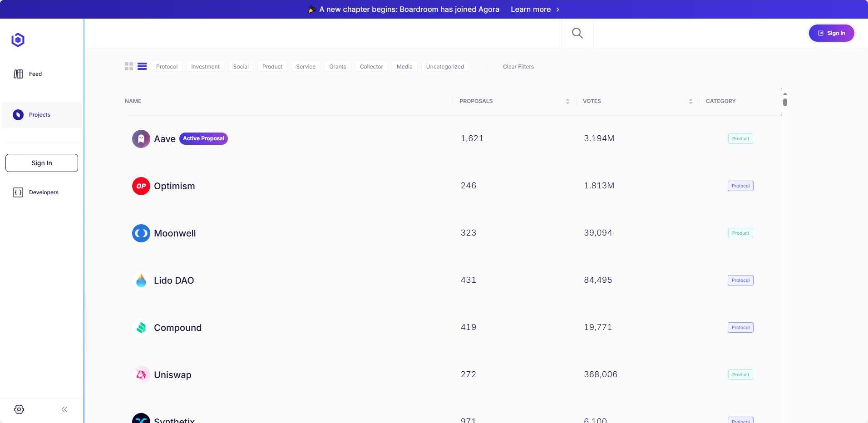Click the table's vertical scrollbar thumb
Viewport: 868px width, 423px height.
[785, 102]
